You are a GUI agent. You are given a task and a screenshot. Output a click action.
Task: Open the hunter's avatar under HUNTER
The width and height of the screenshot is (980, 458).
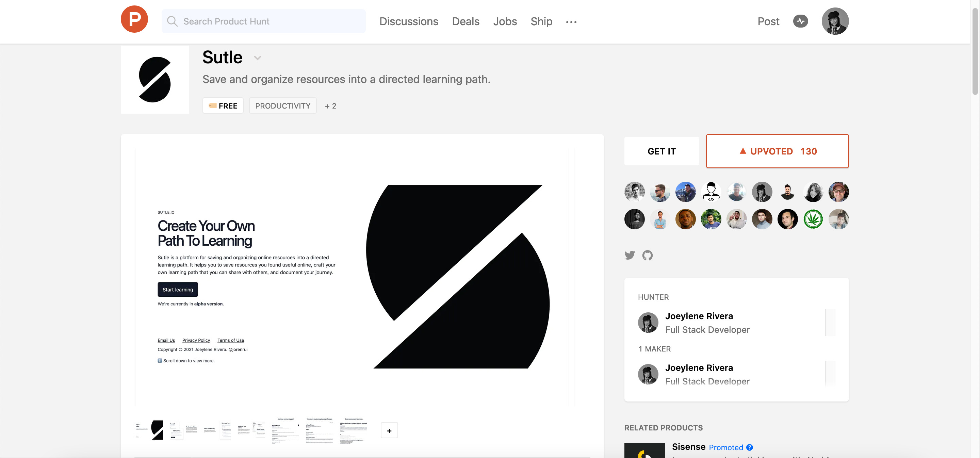(x=648, y=323)
